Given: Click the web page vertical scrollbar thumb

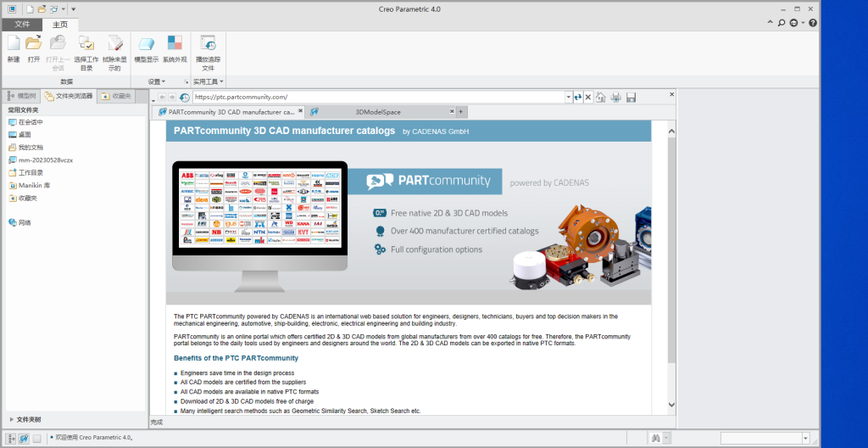Looking at the screenshot, I should (671, 250).
